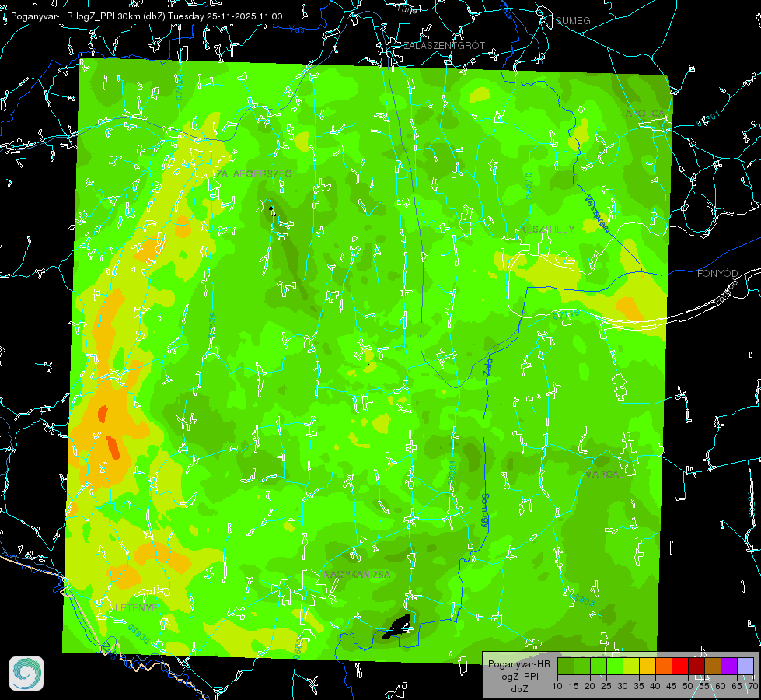Image resolution: width=761 pixels, height=700 pixels.
Task: Select the 25–30 dBZ bright green legend swatch
Action: pos(615,666)
